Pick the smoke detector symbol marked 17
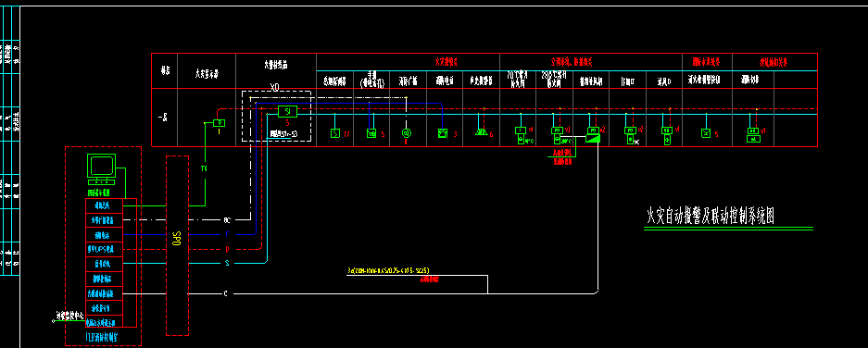This screenshot has height=348, width=868. (335, 133)
